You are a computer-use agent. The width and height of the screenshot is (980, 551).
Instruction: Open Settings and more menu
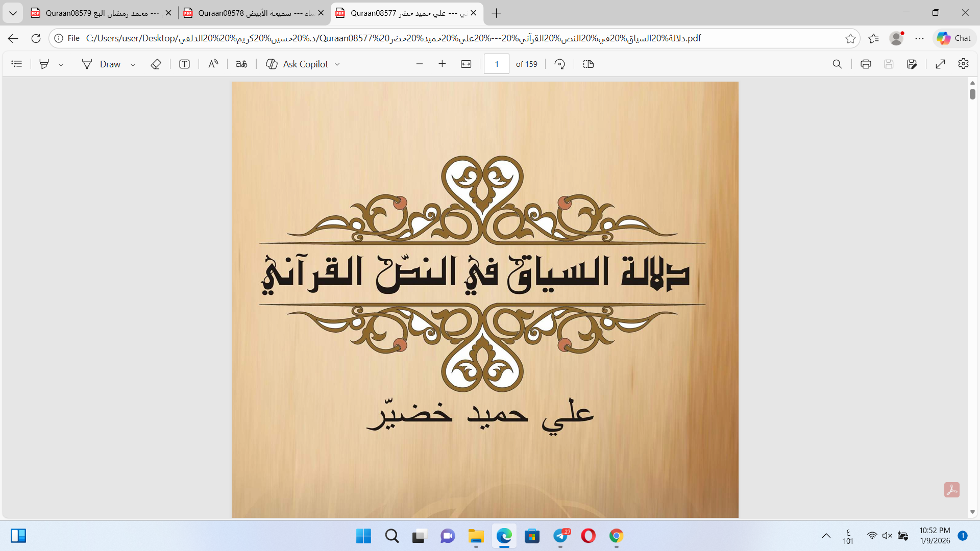click(x=919, y=38)
